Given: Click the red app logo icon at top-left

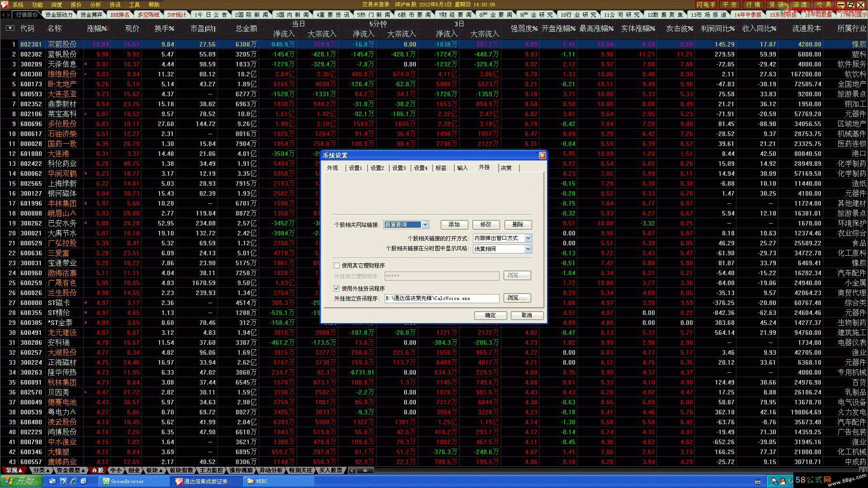Looking at the screenshot, I should [x=5, y=5].
